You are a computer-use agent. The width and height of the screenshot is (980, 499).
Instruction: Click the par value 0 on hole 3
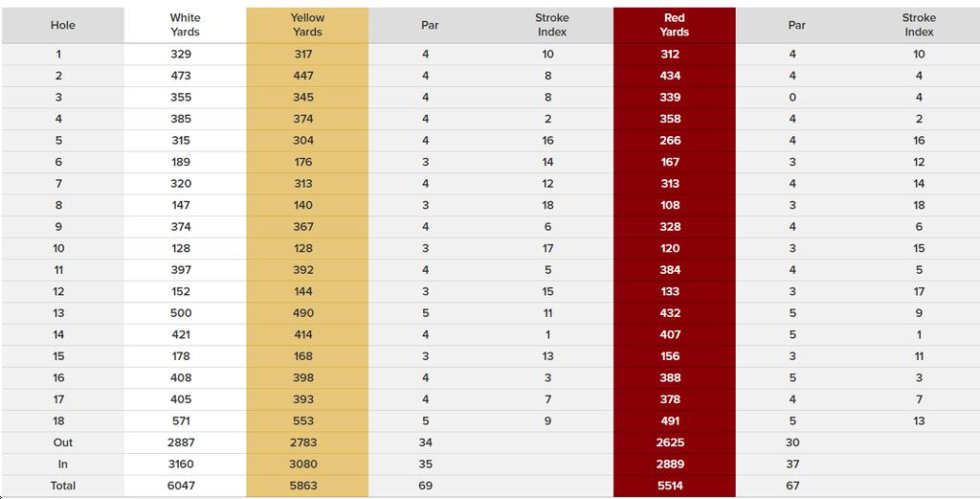[792, 98]
